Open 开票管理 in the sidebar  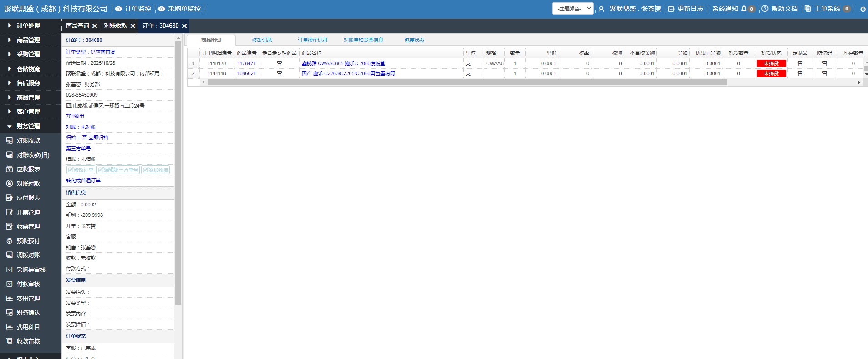point(28,212)
